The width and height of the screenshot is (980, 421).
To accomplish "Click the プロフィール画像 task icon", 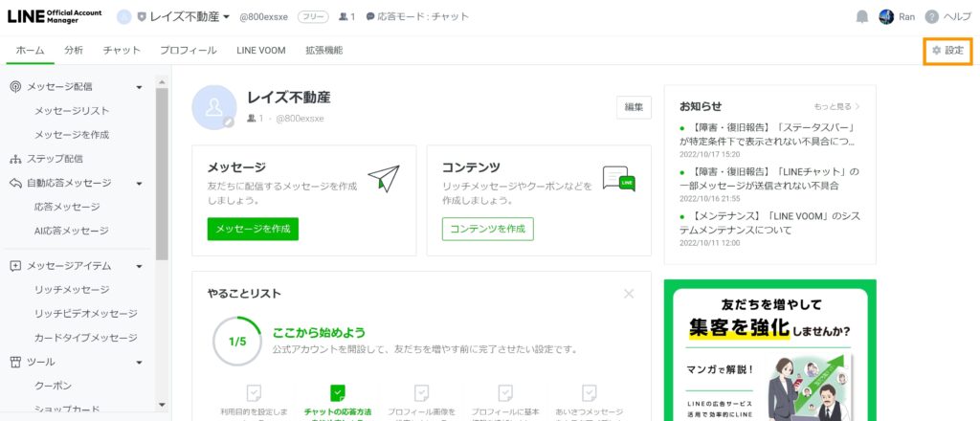I will (x=421, y=393).
